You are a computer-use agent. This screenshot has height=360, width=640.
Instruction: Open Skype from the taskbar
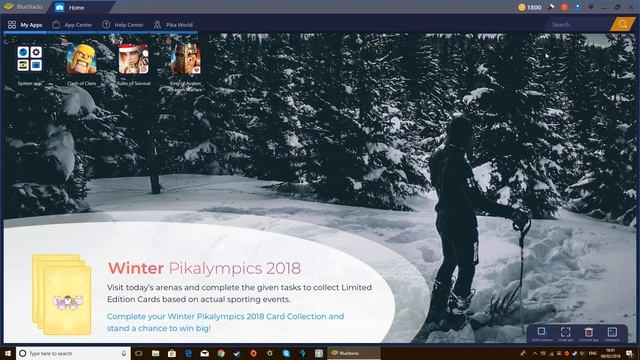[x=286, y=353]
